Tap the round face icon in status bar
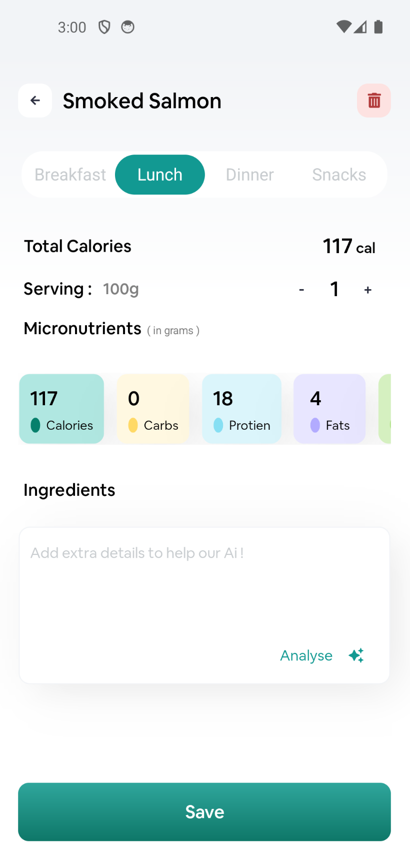 [x=128, y=27]
